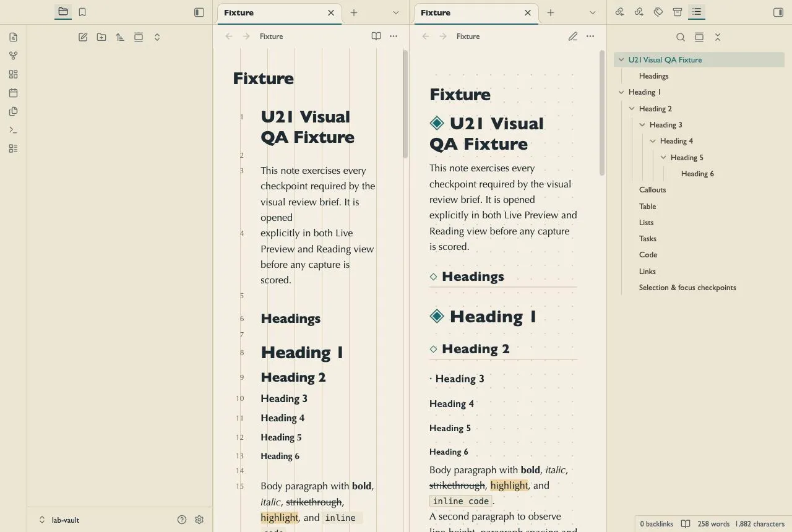Show the outline panel tab
Screen dimensions: 792x532
[x=697, y=12]
